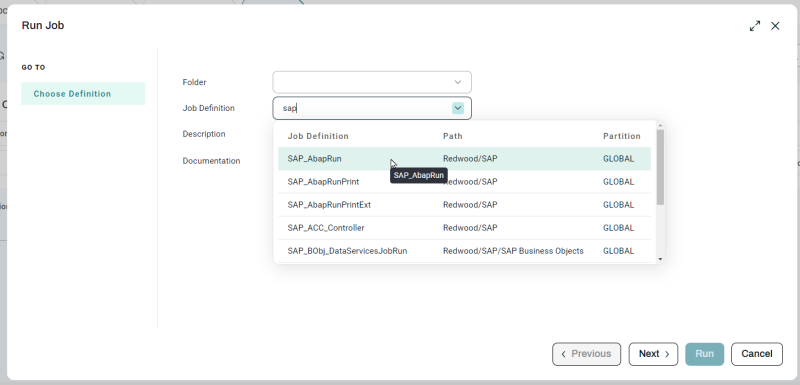Select SAP_ACC_Controller job definition
This screenshot has width=800, height=385.
464,227
